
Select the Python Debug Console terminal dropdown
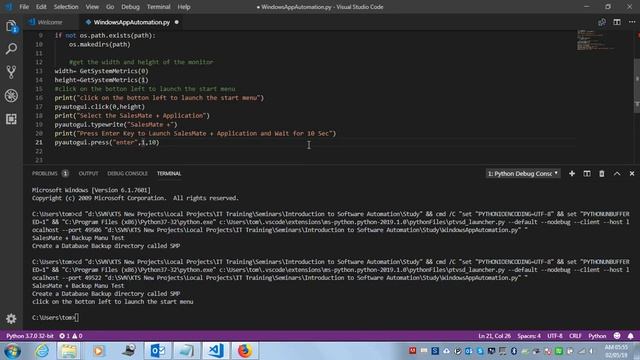click(x=523, y=173)
